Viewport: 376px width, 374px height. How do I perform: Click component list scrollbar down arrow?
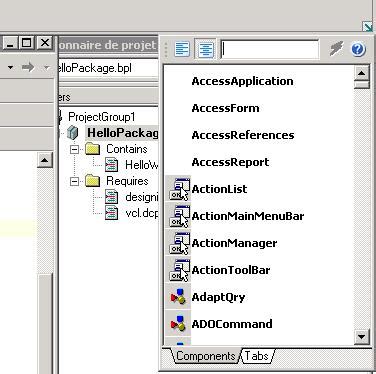[x=362, y=337]
